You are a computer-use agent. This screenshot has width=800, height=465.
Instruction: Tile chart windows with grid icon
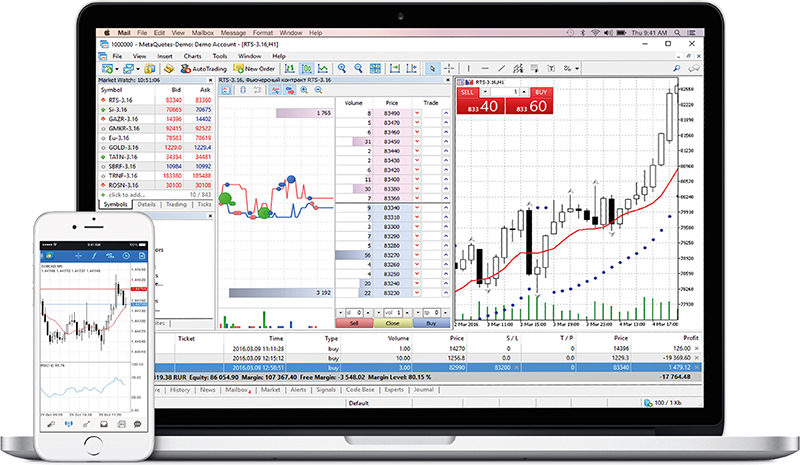tap(375, 68)
